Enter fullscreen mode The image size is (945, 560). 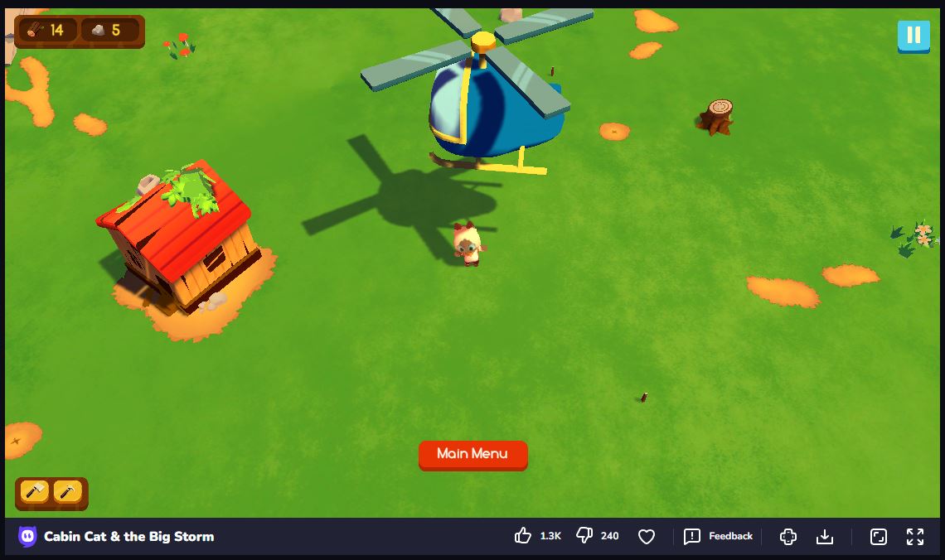click(915, 536)
